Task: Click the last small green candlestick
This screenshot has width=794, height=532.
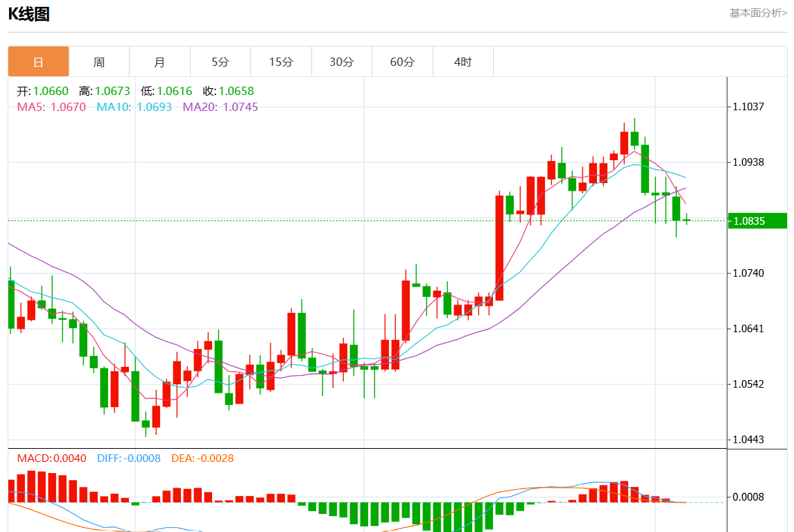Action: [687, 219]
